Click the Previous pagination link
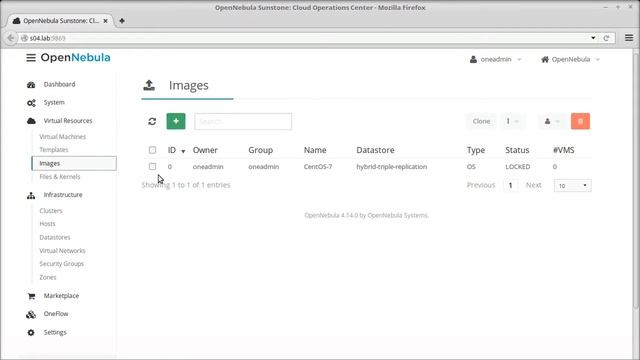 [481, 185]
